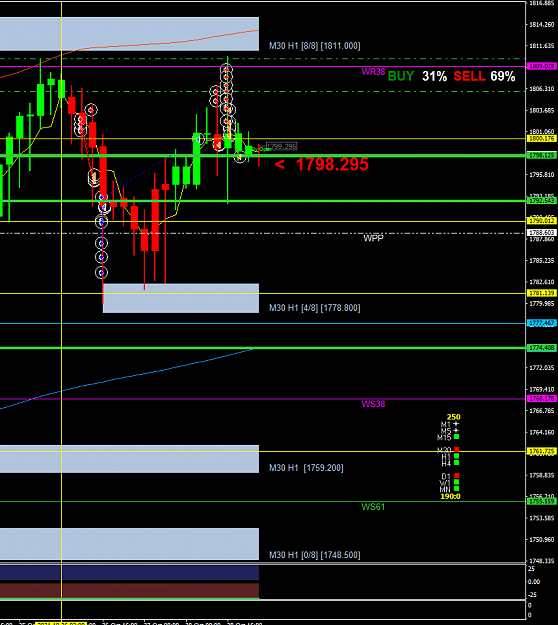Viewport: 558px width, 625px height.
Task: Select the light blue 1759.200 zone rectangle
Action: [x=130, y=459]
